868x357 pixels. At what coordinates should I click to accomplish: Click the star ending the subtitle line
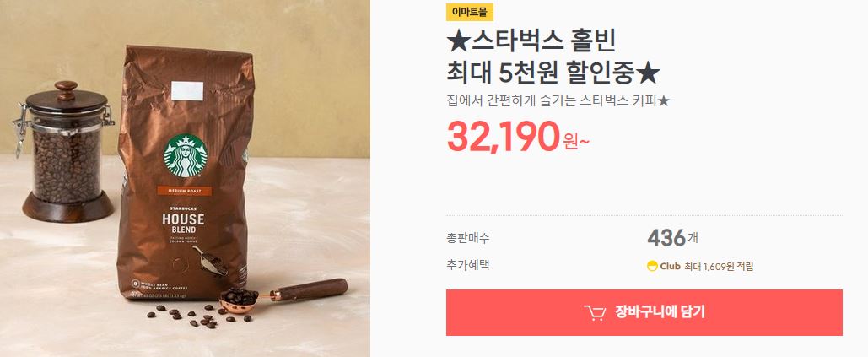(664, 100)
